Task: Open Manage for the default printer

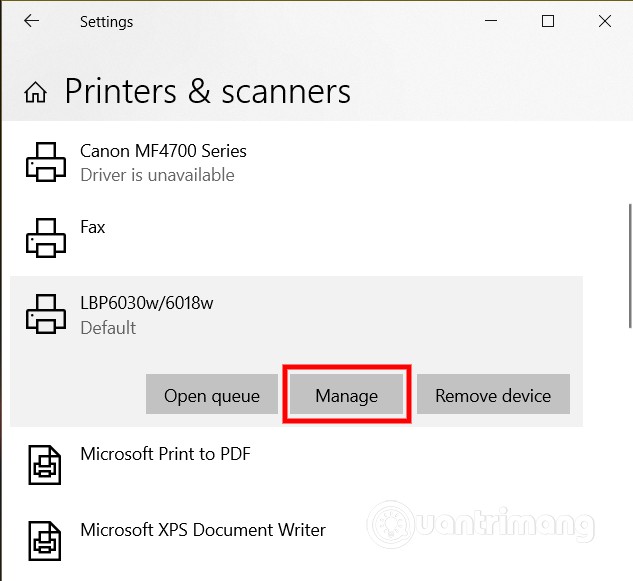Action: pyautogui.click(x=346, y=394)
